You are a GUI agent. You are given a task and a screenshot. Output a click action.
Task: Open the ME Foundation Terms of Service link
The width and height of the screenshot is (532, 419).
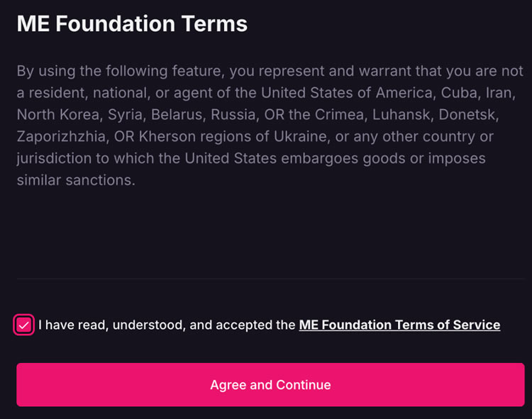[399, 325]
